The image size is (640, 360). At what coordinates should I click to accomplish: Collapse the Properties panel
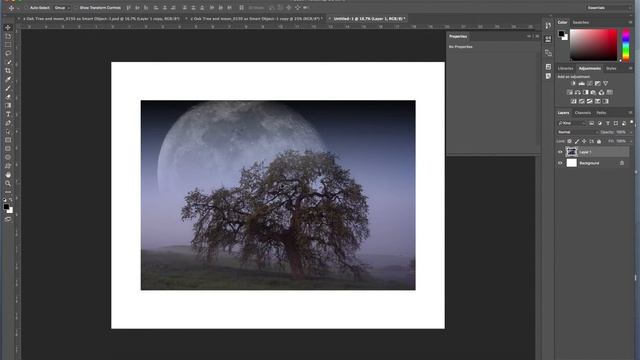pos(529,36)
